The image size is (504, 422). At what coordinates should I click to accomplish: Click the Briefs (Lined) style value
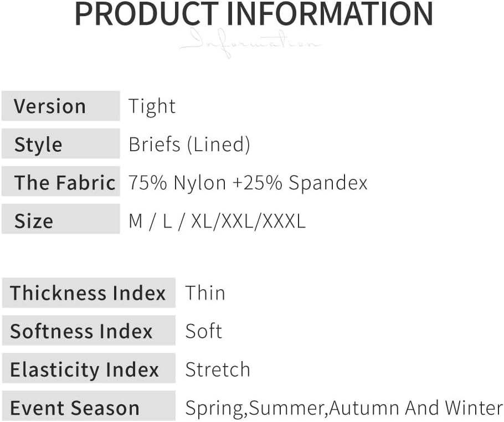pyautogui.click(x=189, y=144)
